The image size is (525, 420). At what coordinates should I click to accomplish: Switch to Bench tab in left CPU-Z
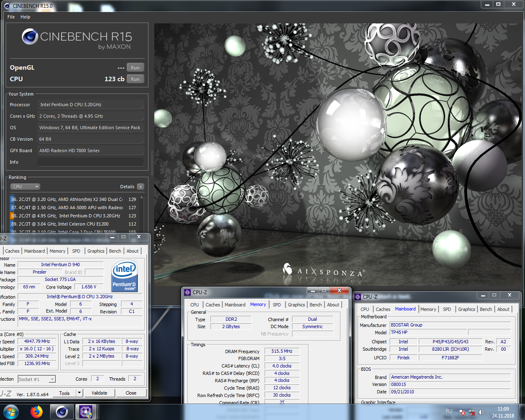coord(115,251)
